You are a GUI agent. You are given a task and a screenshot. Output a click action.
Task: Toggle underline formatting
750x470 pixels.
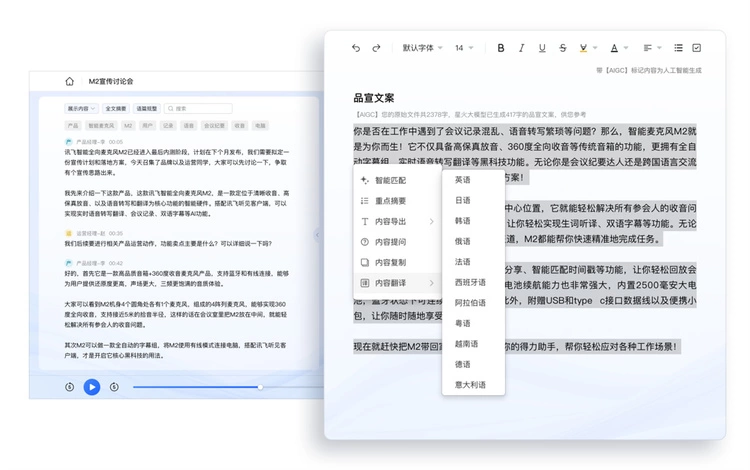542,48
